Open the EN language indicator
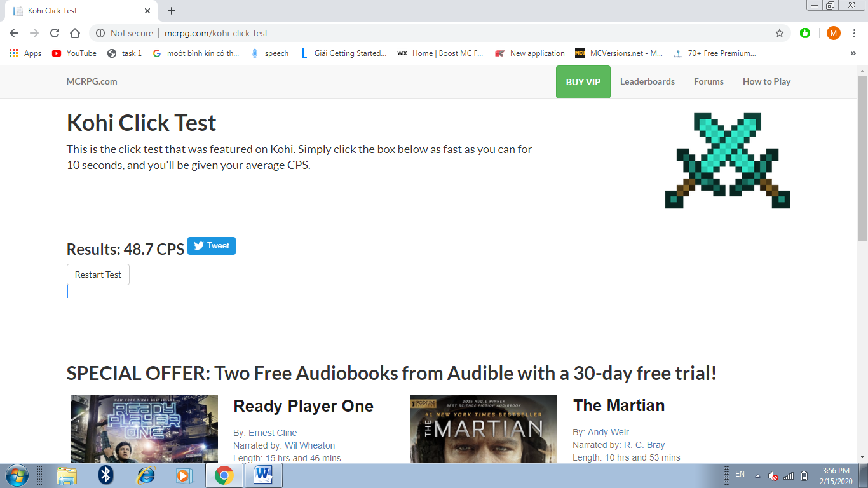The height and width of the screenshot is (488, 868). (740, 474)
